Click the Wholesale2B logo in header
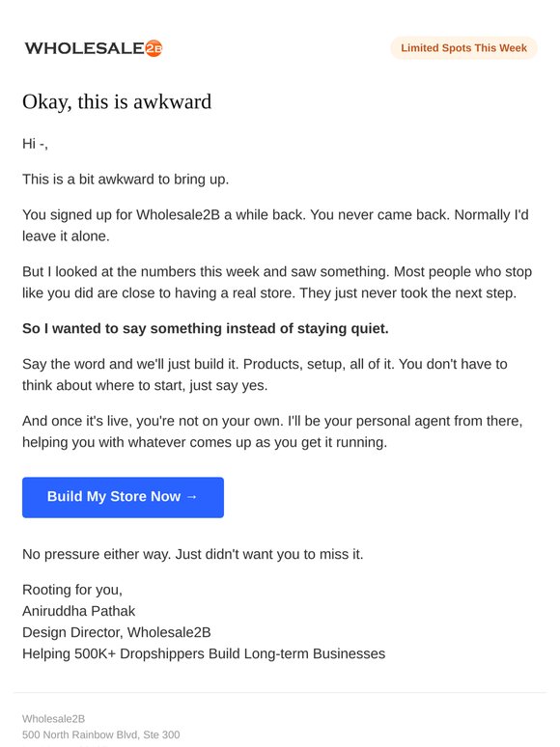 pyautogui.click(x=94, y=48)
